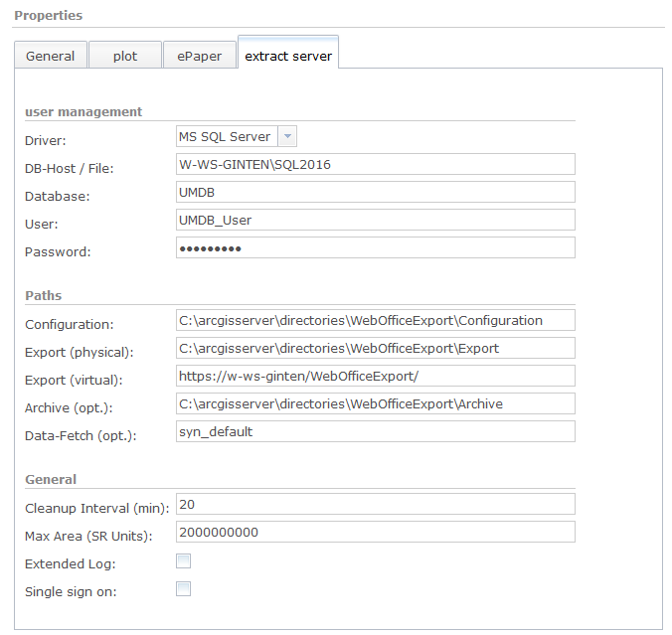Focus the Database field containing UMDB
This screenshot has height=635, width=672.
pos(376,193)
